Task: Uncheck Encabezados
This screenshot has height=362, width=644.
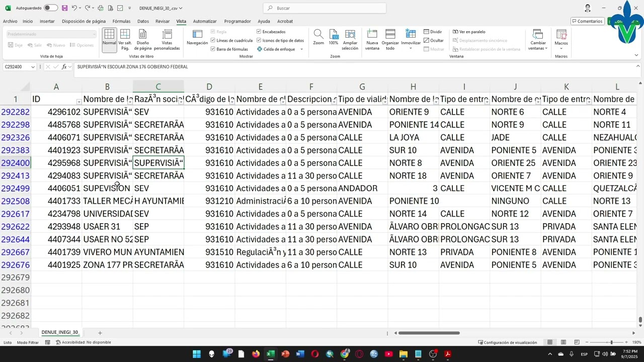Action: pos(271,32)
